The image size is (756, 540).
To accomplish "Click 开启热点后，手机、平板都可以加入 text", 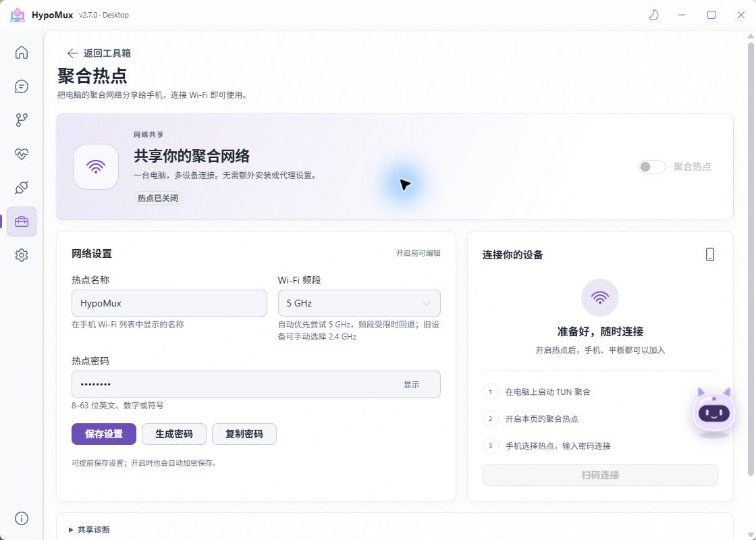I will click(600, 350).
